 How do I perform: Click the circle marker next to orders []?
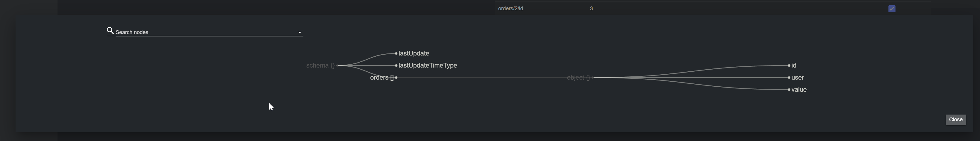[396, 78]
